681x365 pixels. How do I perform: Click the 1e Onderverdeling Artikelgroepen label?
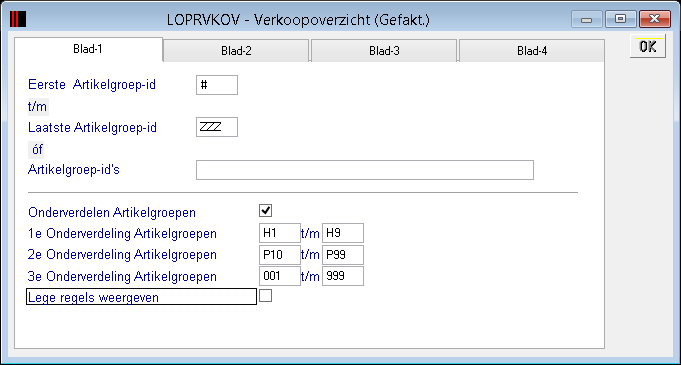pyautogui.click(x=122, y=234)
